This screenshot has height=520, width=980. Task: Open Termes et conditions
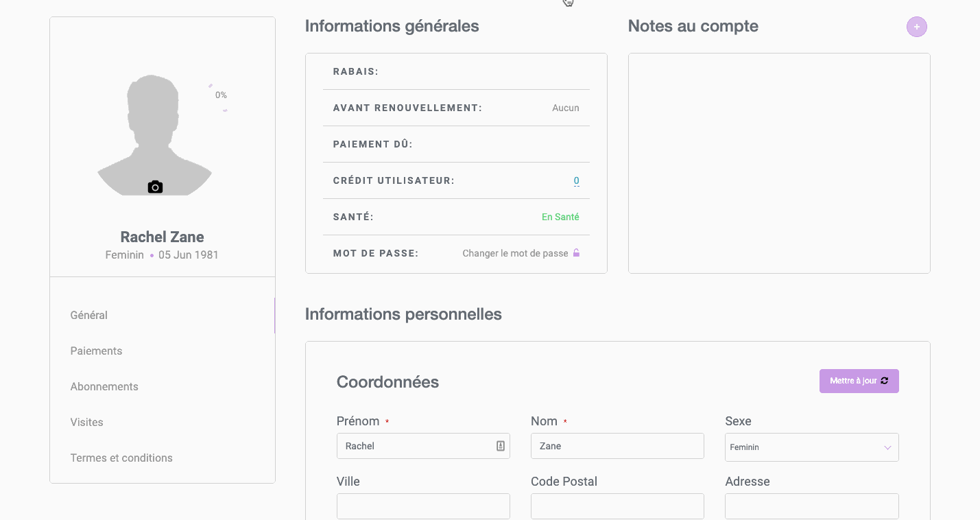click(x=121, y=458)
